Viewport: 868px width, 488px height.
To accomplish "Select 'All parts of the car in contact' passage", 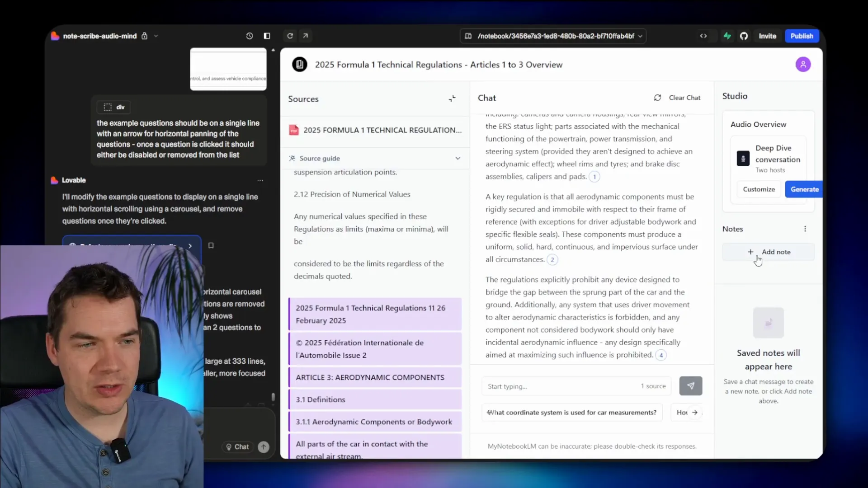I will [x=375, y=447].
